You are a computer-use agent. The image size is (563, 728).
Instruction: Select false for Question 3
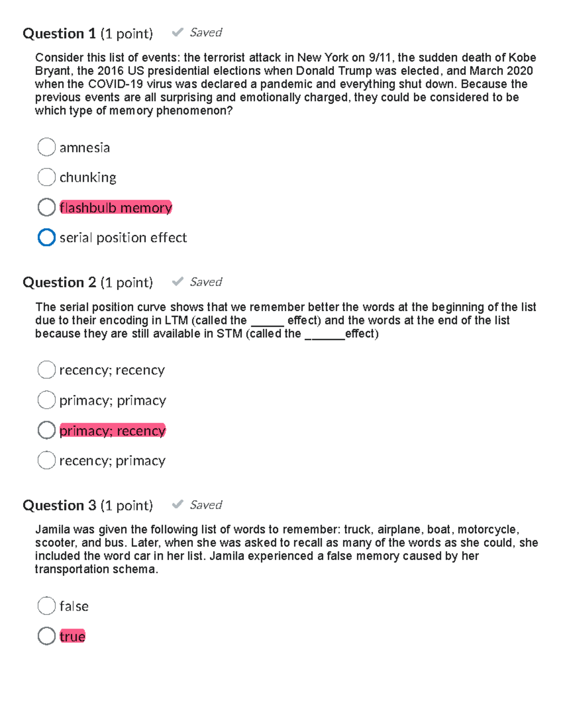coord(46,606)
